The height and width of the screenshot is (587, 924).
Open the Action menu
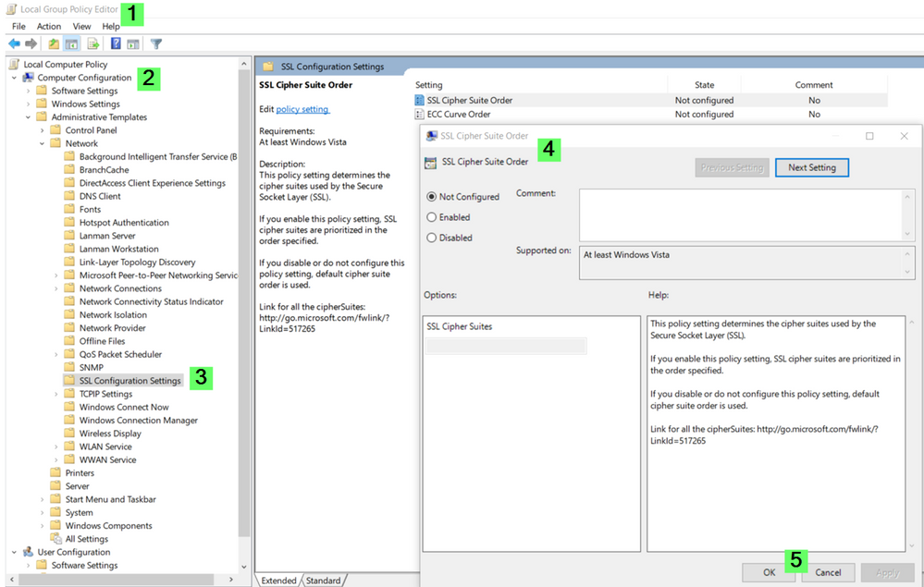click(x=48, y=26)
